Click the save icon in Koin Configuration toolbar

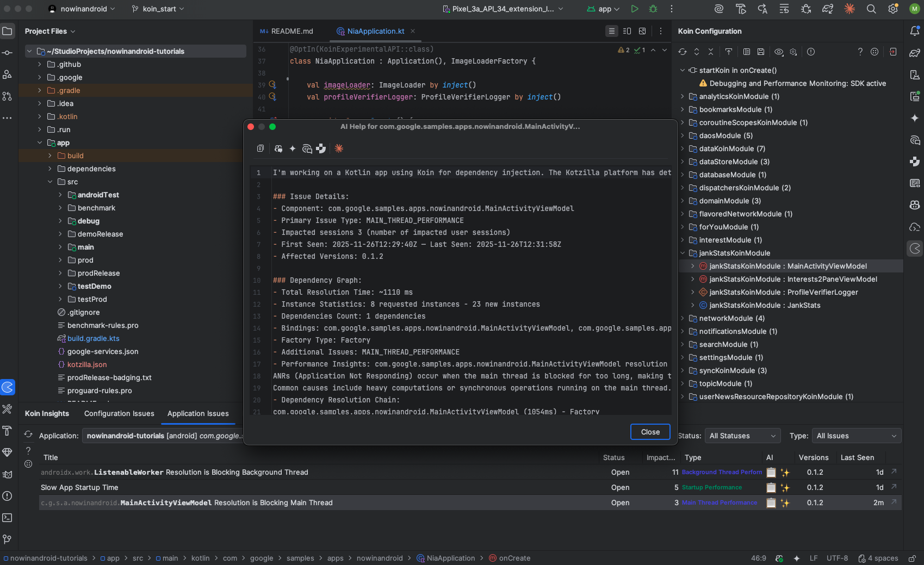761,52
